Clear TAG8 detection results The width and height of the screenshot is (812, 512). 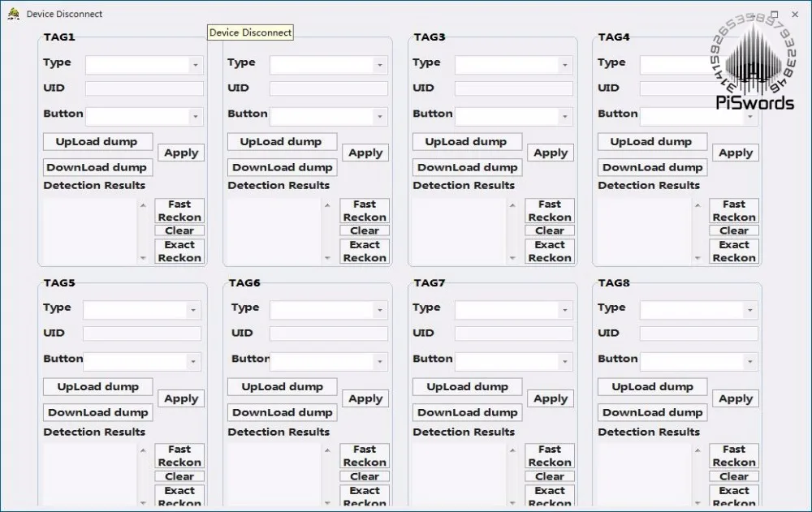pos(734,476)
